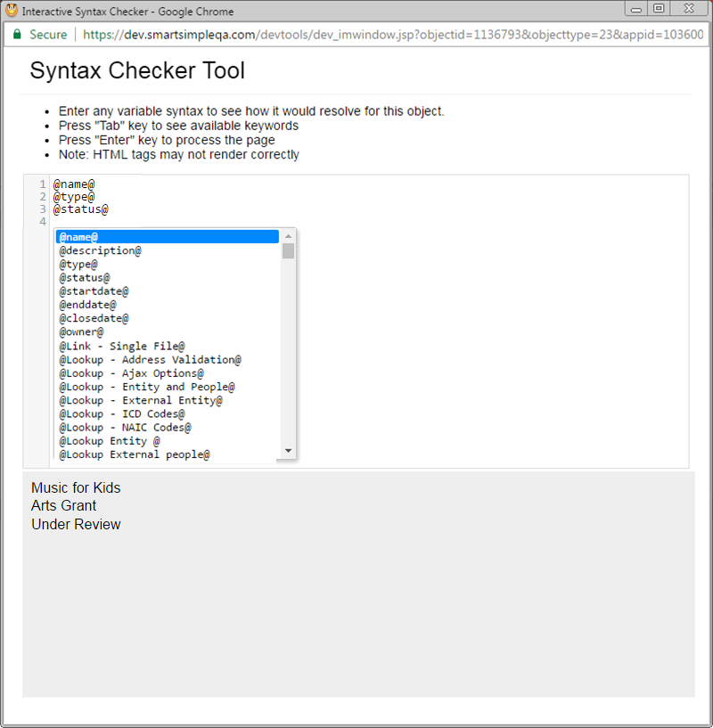The height and width of the screenshot is (728, 713).
Task: Select @status@ from the suggestions
Action: (85, 278)
